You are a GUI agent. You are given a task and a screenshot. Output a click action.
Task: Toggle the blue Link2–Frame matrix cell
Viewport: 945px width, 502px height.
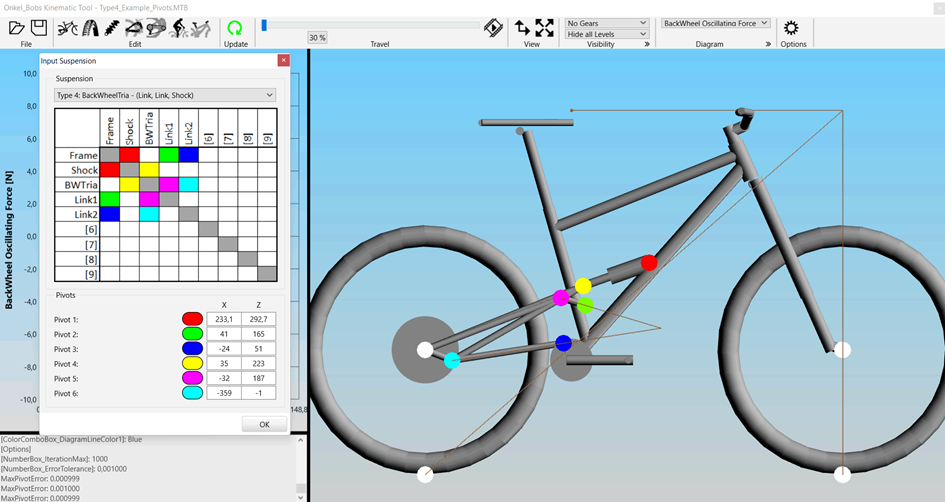point(109,214)
